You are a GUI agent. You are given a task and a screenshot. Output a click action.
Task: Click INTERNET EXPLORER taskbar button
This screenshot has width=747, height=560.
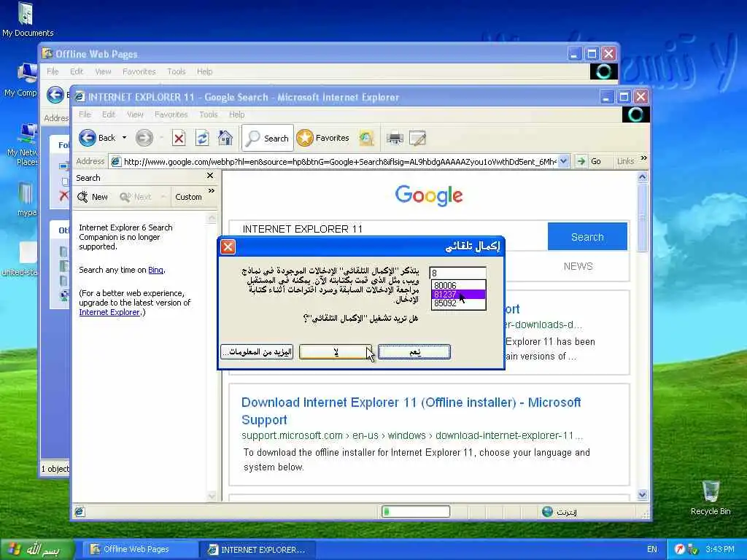coord(256,550)
